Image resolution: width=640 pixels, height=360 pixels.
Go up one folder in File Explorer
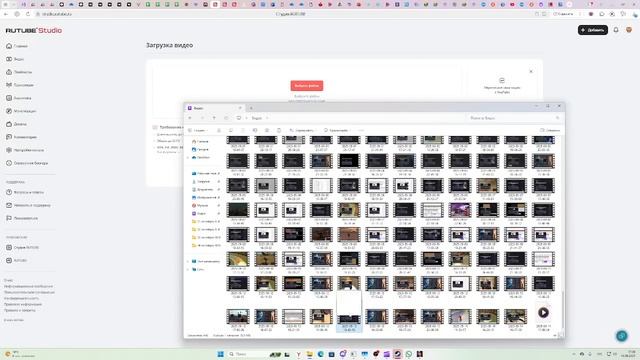click(x=214, y=118)
